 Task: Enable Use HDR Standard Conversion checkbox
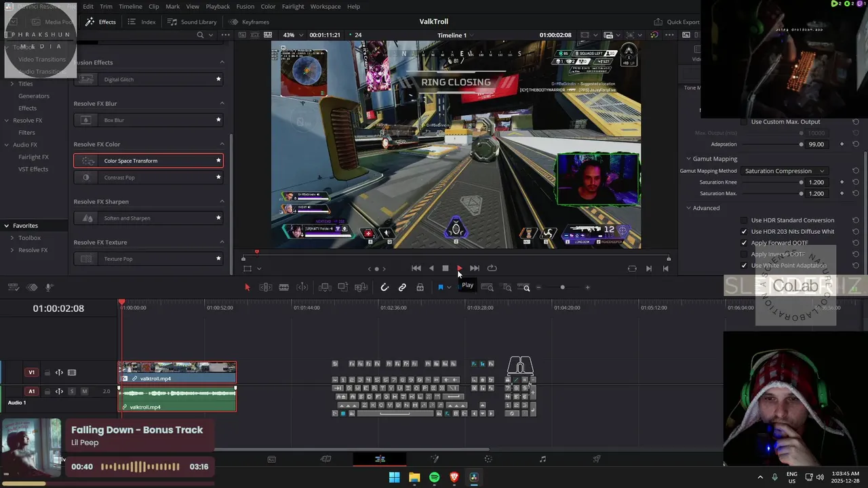click(744, 220)
